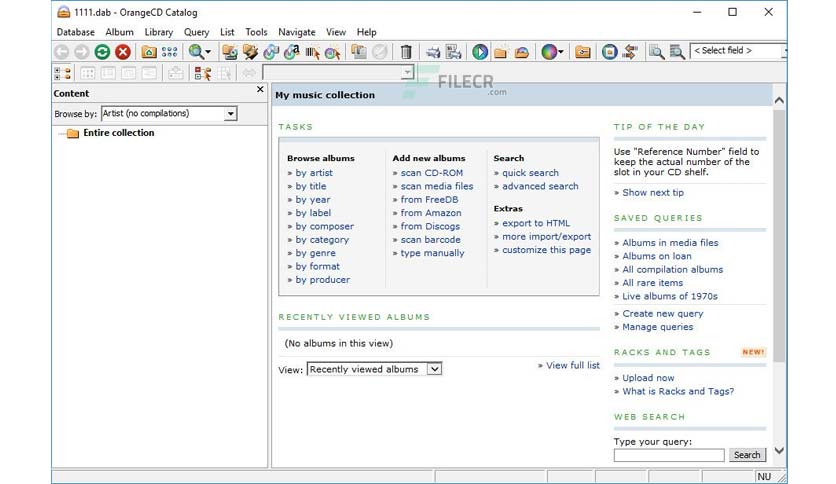The image size is (836, 484).
Task: Click What is Racks and Tags link
Action: point(678,391)
